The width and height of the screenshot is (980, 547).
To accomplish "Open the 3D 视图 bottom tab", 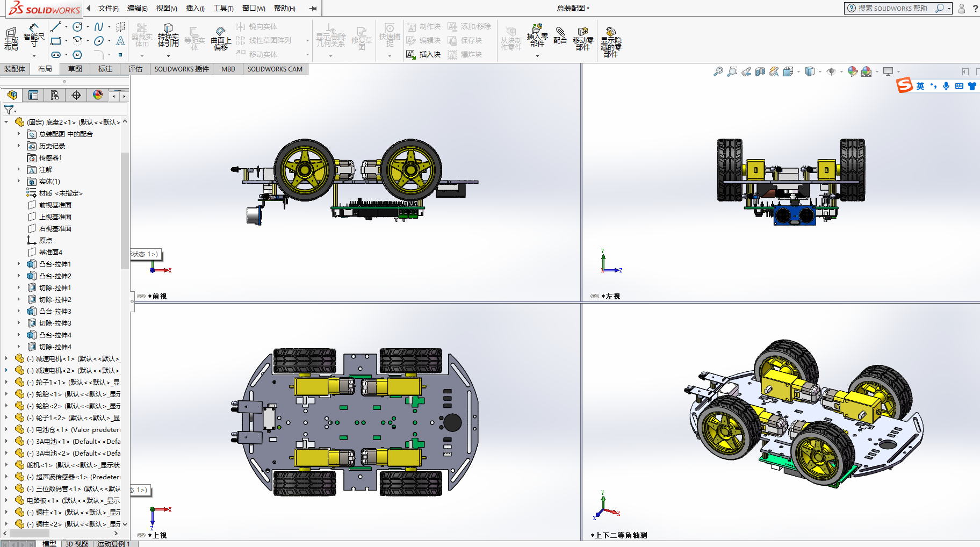I will click(77, 543).
